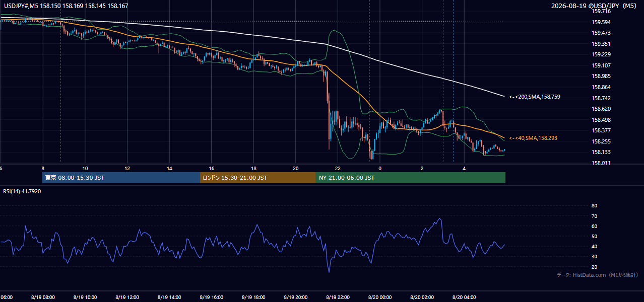Click the 8/20 02:00 bottom time label
Image resolution: width=644 pixels, height=302 pixels.
(422, 297)
